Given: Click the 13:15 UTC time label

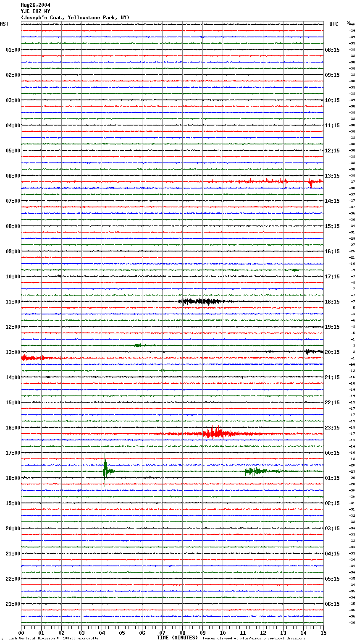Looking at the screenshot, I should pos(332,176).
